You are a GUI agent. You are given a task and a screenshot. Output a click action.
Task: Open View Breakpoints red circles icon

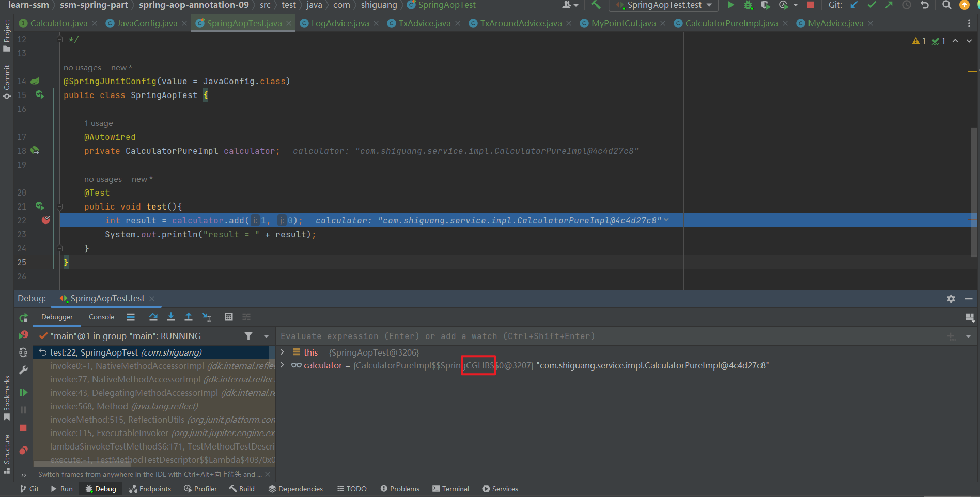[x=23, y=450]
